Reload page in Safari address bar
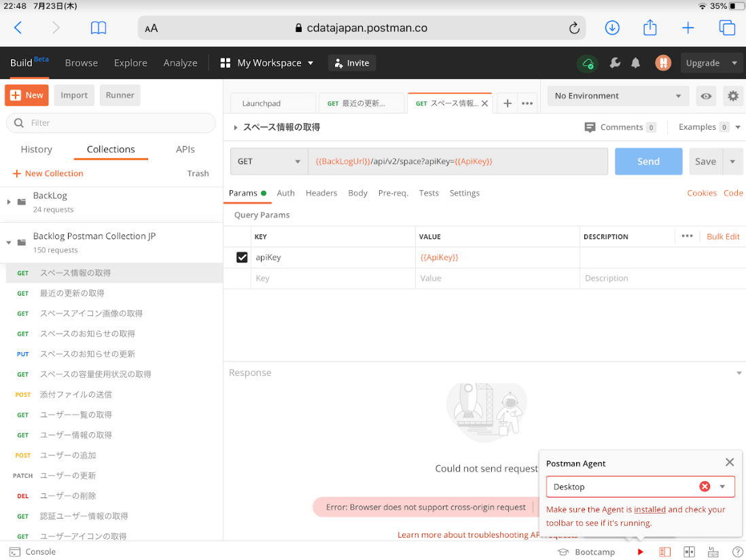Screen dimensions: 746x560 point(574,28)
